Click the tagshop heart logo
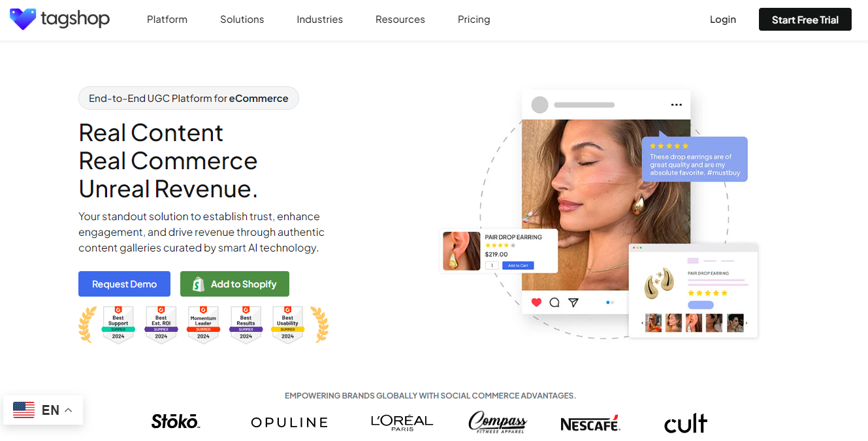This screenshot has height=441, width=868. pyautogui.click(x=23, y=20)
